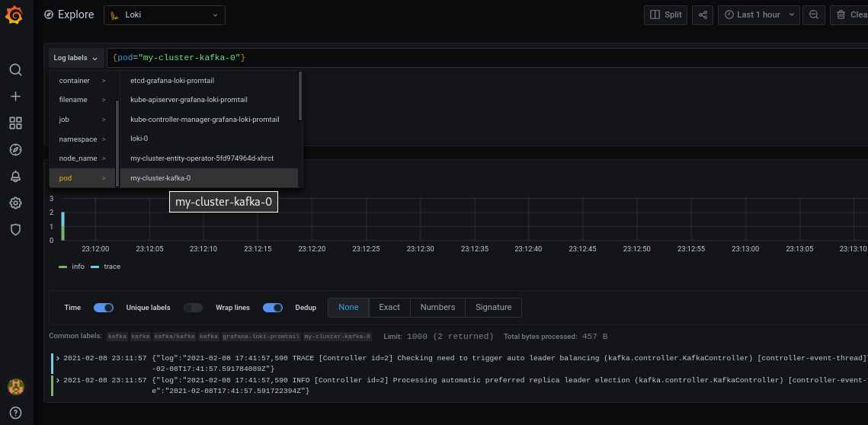Image resolution: width=868 pixels, height=425 pixels.
Task: Click the Split button
Action: (666, 15)
